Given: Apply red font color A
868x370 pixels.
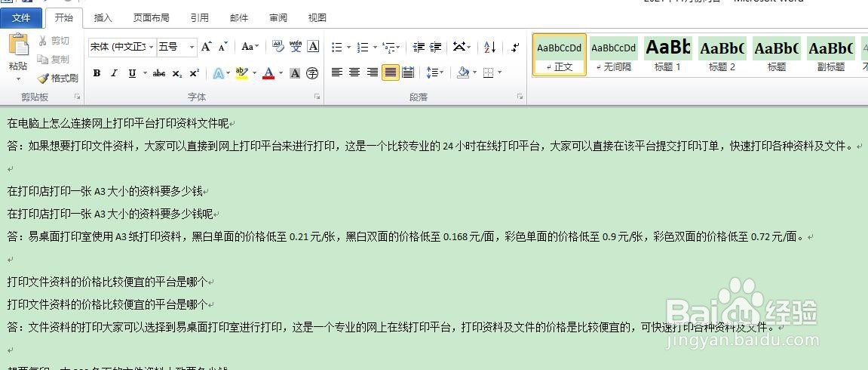Looking at the screenshot, I should point(268,73).
